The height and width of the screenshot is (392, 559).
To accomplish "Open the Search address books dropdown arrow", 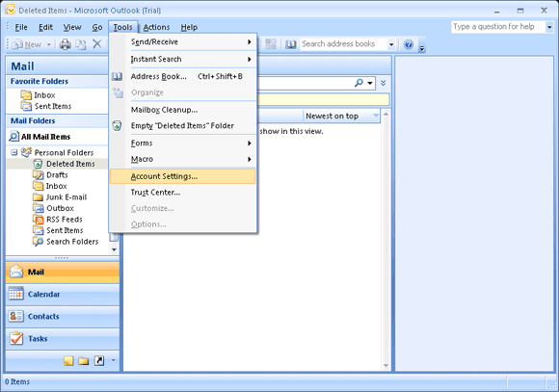I will pos(391,44).
